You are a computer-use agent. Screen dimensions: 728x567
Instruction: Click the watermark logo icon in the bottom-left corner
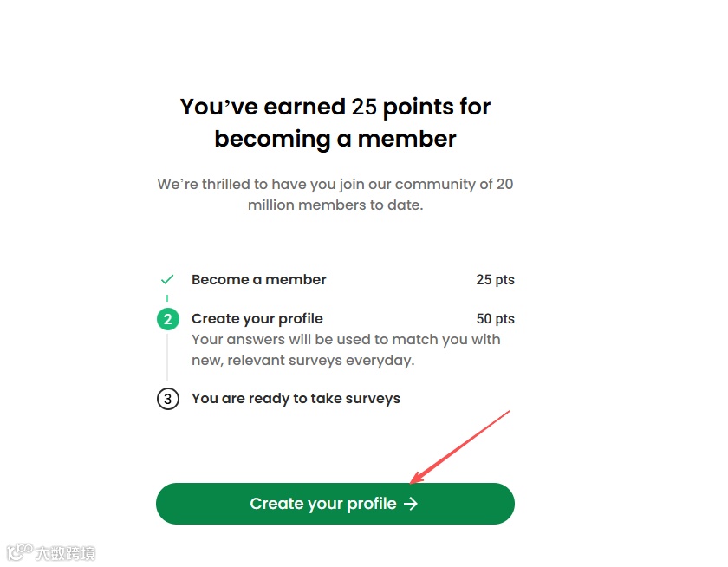point(18,552)
